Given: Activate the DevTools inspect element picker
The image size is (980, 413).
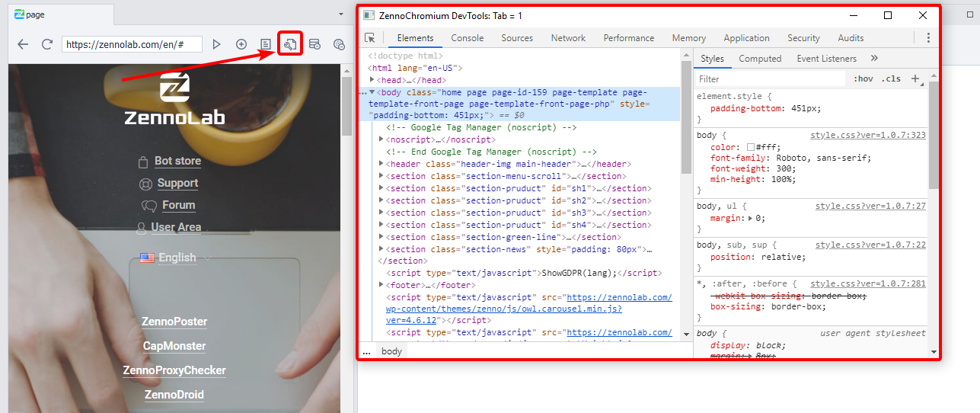Looking at the screenshot, I should [x=370, y=38].
